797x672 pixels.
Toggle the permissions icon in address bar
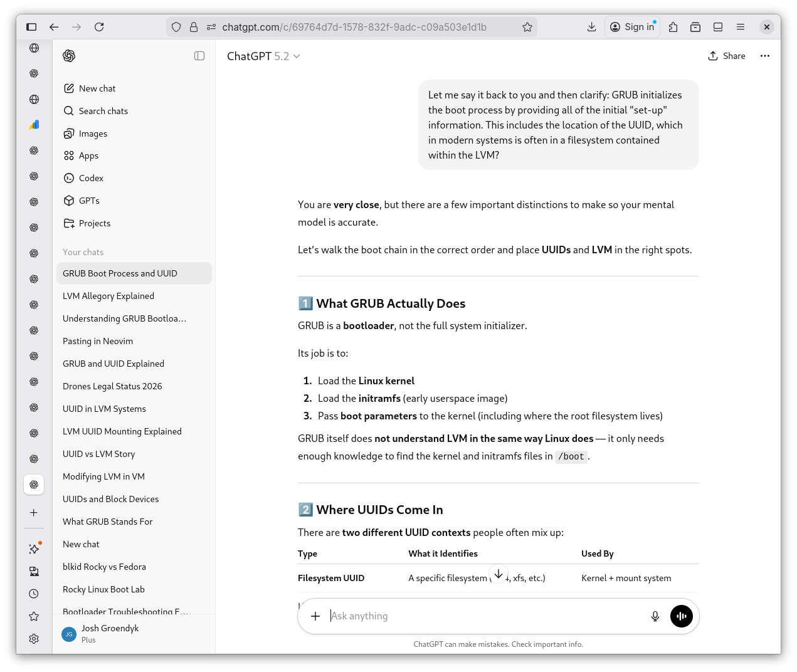pos(211,27)
